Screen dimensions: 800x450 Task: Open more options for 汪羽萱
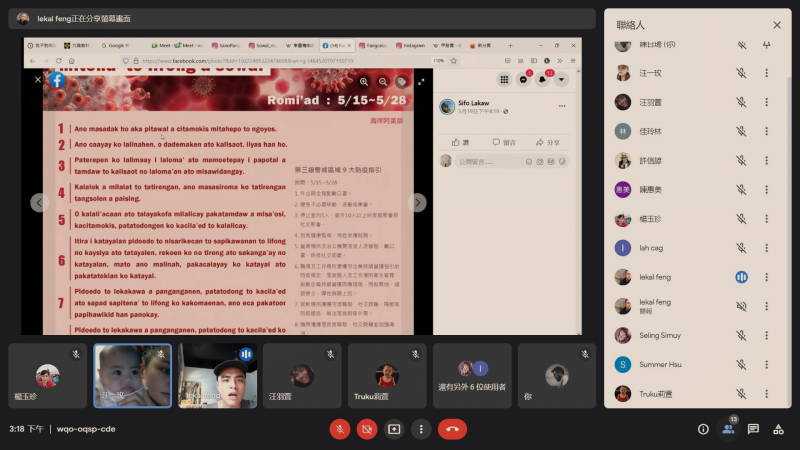pyautogui.click(x=766, y=102)
